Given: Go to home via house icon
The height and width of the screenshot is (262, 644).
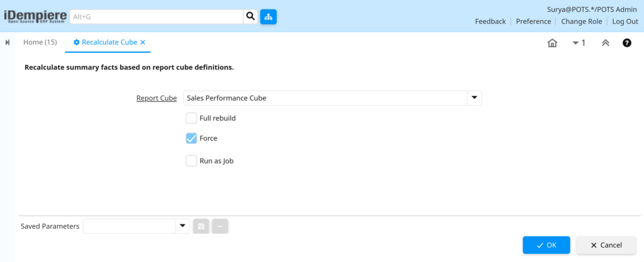Looking at the screenshot, I should point(552,43).
